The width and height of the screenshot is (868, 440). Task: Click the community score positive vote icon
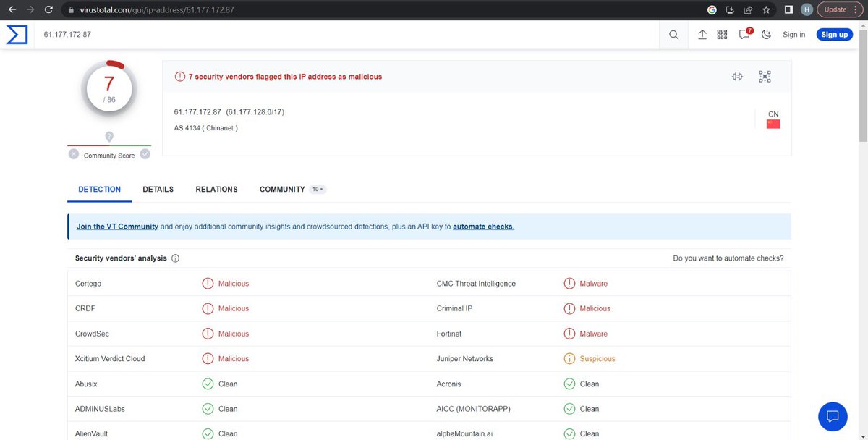pyautogui.click(x=145, y=154)
